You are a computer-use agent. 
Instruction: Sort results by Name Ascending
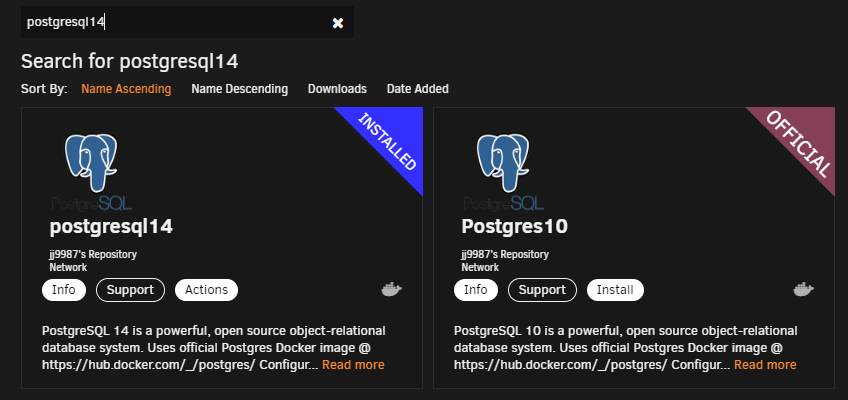coord(126,89)
